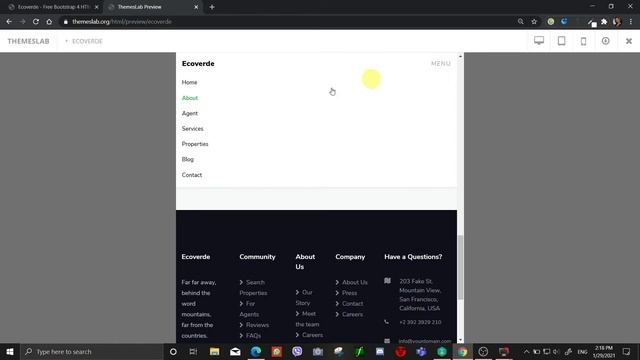Click the address bar URL
The height and width of the screenshot is (360, 640).
(x=122, y=22)
